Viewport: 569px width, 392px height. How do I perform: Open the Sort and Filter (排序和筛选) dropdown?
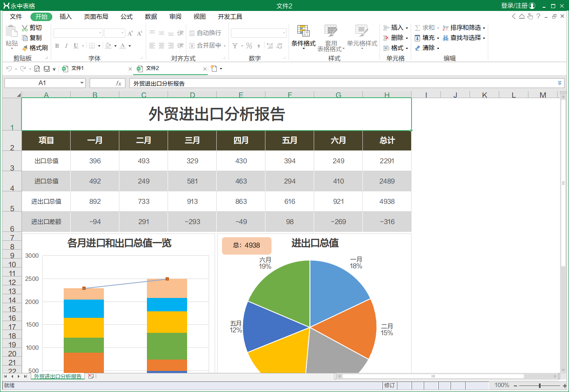click(x=463, y=28)
